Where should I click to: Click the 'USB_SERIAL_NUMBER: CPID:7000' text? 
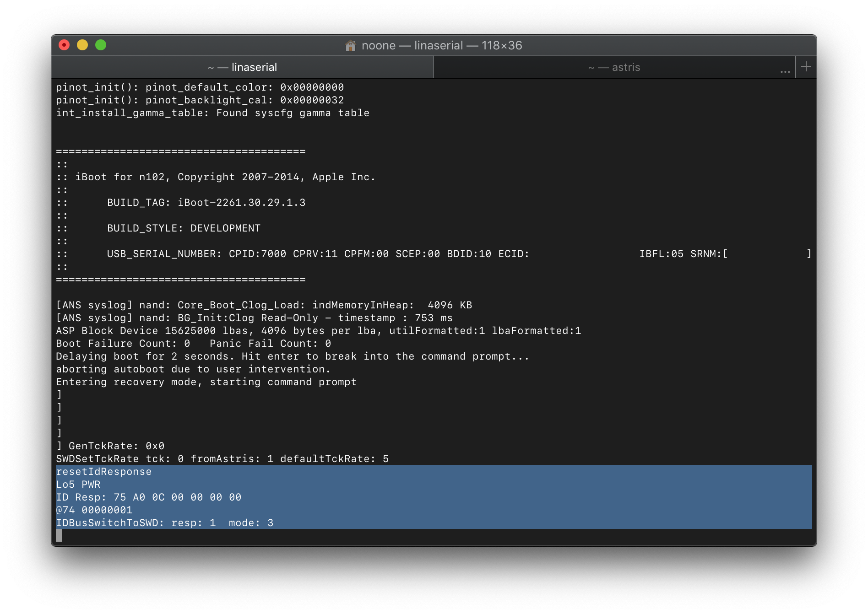click(196, 254)
